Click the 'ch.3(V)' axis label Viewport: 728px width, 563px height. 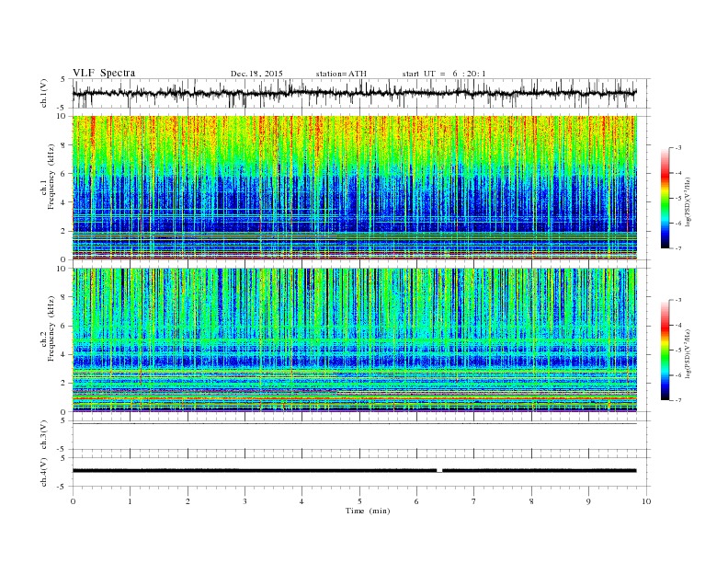[x=44, y=435]
